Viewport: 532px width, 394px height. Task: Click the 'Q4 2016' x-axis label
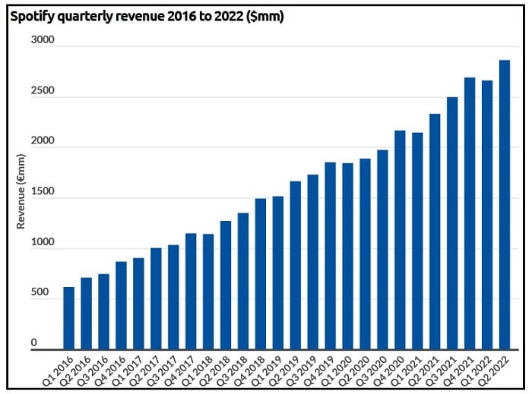click(111, 371)
